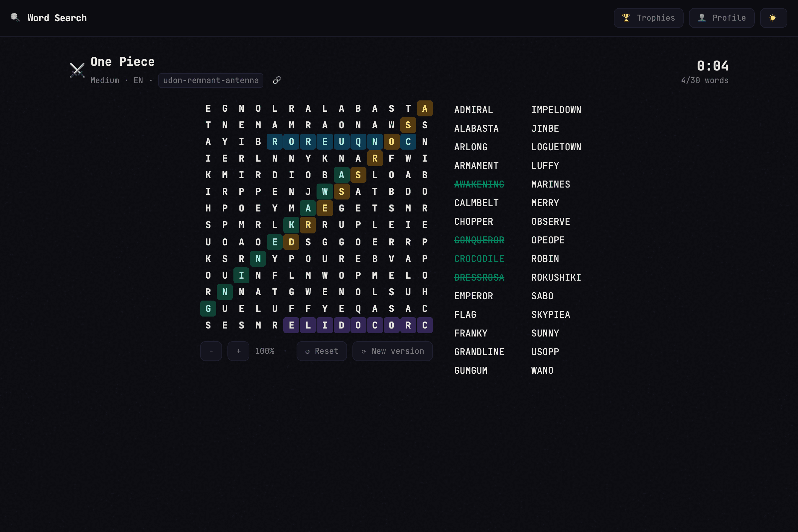
Task: Zoom in the grid with plus button
Action: [238, 351]
